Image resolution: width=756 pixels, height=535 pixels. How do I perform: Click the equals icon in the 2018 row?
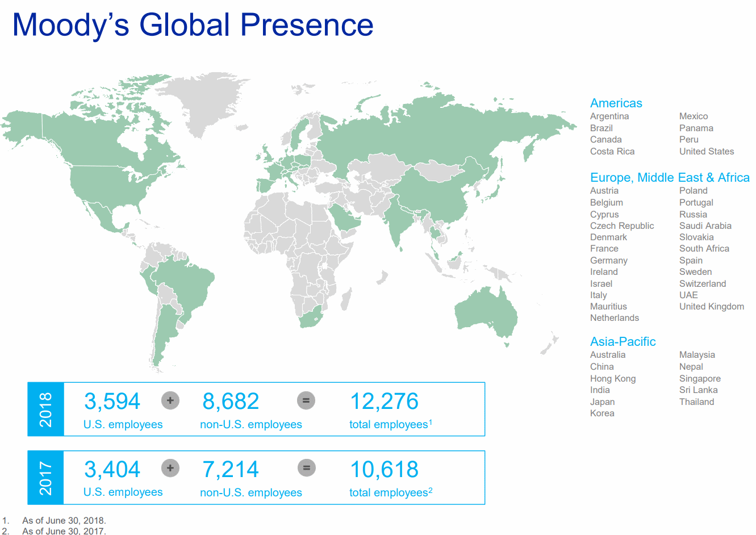(x=306, y=400)
